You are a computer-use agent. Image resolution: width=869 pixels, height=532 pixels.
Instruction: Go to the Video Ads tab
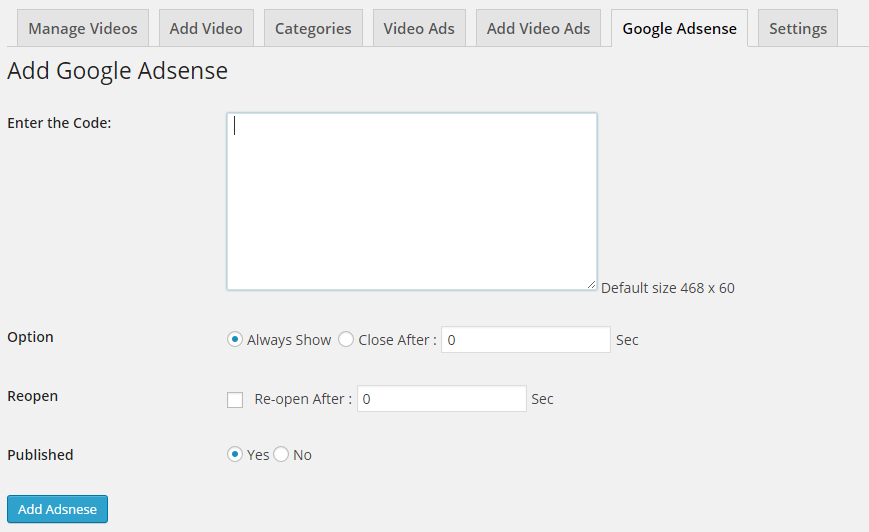(x=419, y=28)
